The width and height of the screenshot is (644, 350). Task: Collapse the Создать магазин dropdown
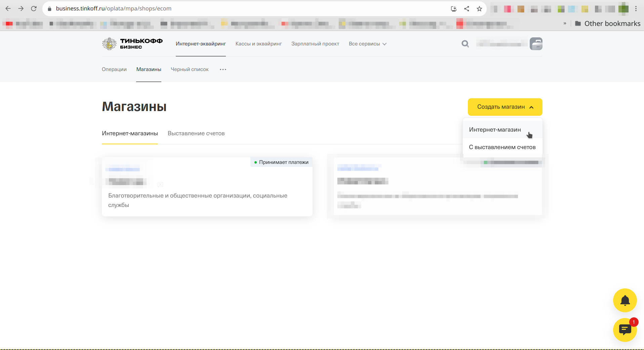pyautogui.click(x=505, y=107)
